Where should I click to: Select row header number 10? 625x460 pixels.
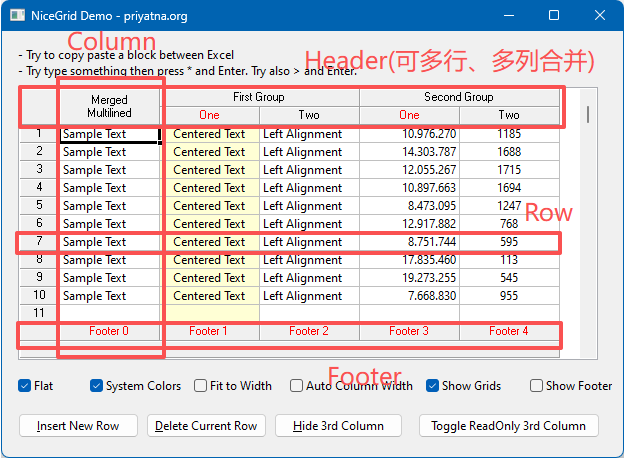[x=39, y=295]
